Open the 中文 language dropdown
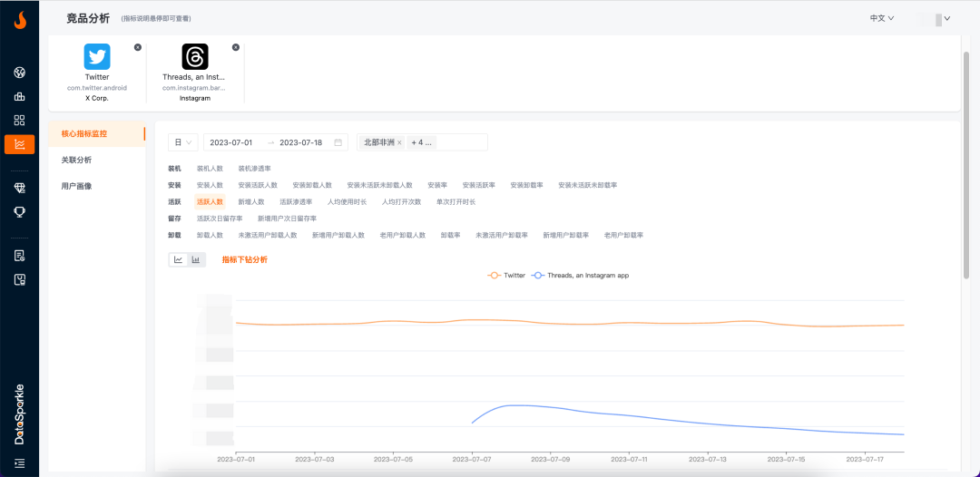 (x=882, y=18)
